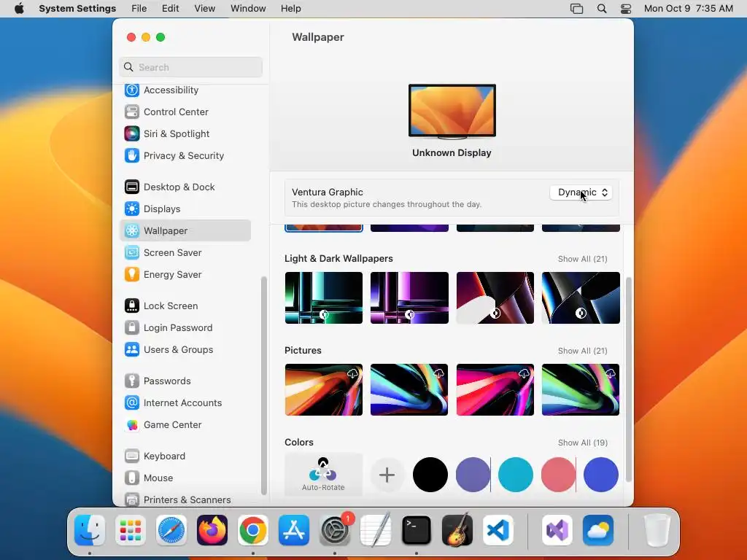The width and height of the screenshot is (747, 560).
Task: Launch Safari from the Dock
Action: [171, 530]
